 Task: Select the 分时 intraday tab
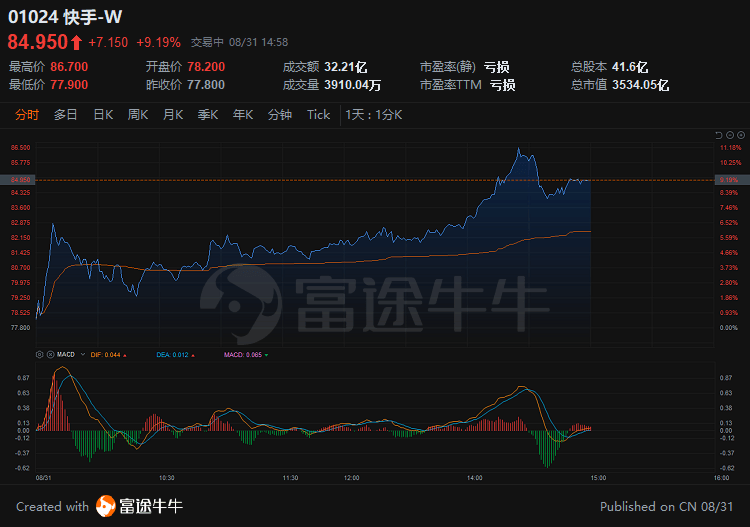pyautogui.click(x=27, y=115)
